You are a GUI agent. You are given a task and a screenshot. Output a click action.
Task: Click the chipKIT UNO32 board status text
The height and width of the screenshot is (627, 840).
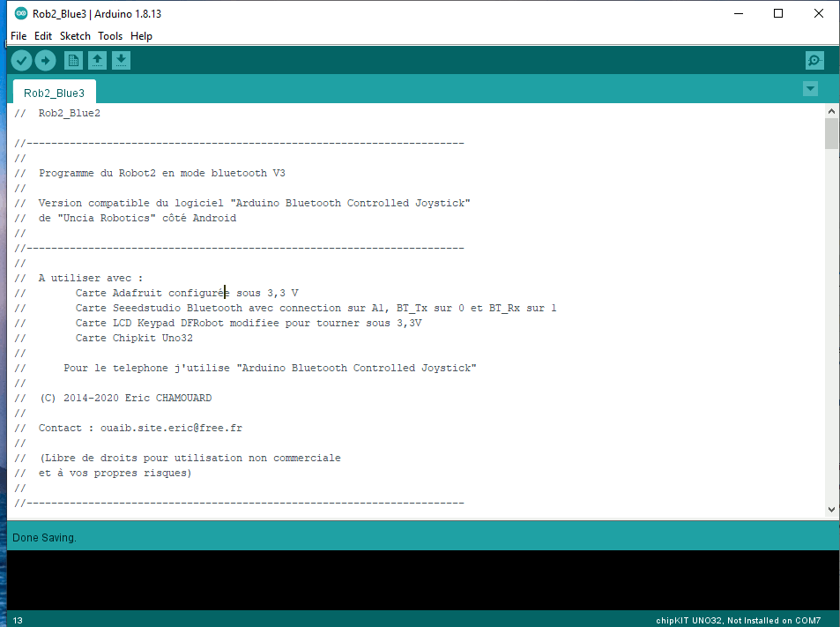[x=739, y=620]
